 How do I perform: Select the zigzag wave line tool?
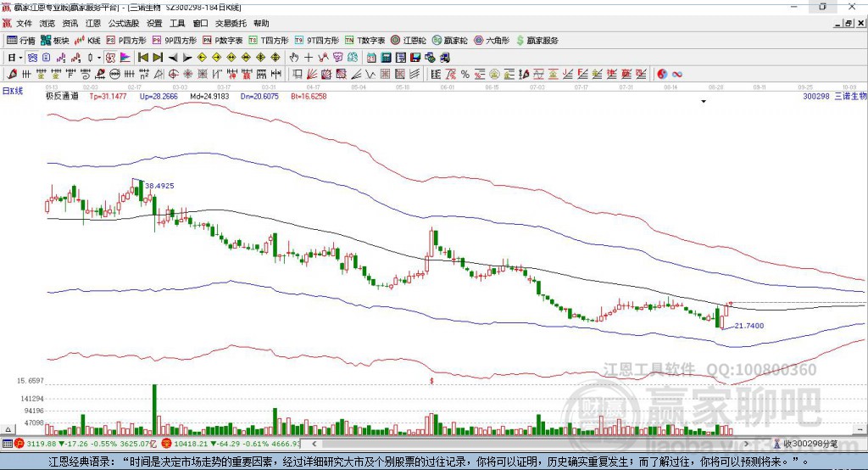click(x=370, y=74)
